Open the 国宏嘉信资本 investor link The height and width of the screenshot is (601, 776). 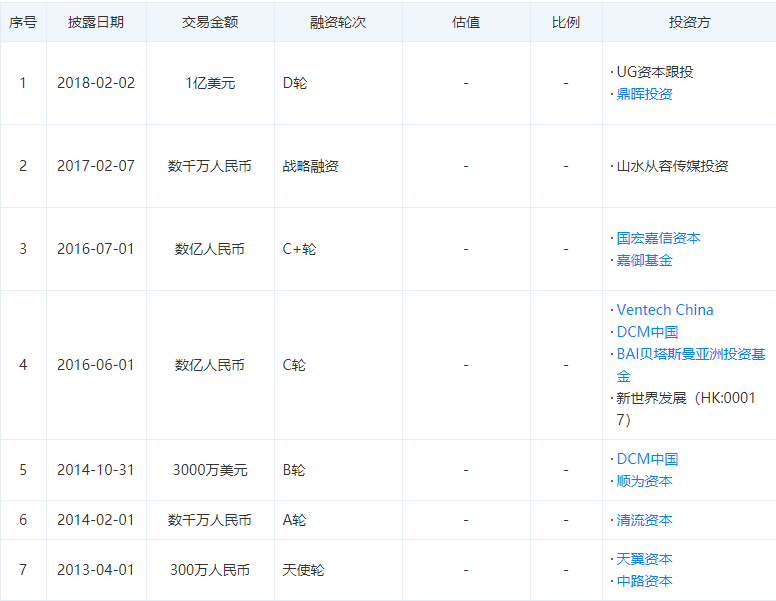tap(658, 238)
